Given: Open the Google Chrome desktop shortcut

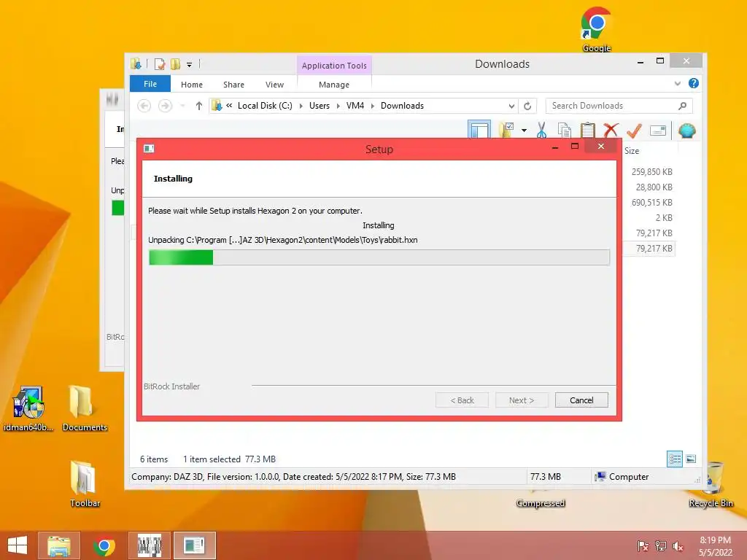Looking at the screenshot, I should click(596, 29).
